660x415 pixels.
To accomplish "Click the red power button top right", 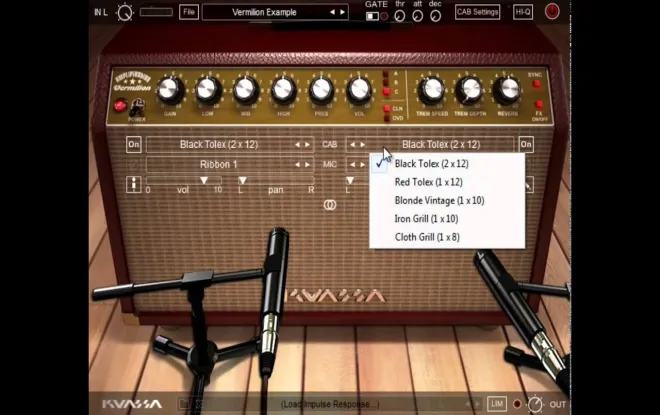I will 552,11.
